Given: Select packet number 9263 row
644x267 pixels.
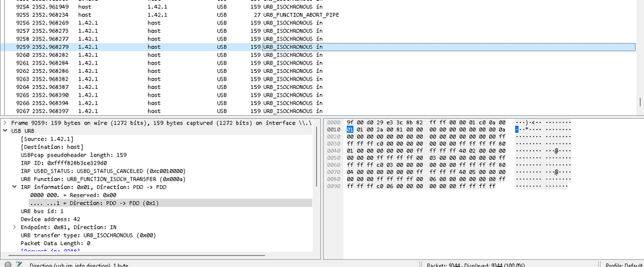Looking at the screenshot, I should 318,79.
